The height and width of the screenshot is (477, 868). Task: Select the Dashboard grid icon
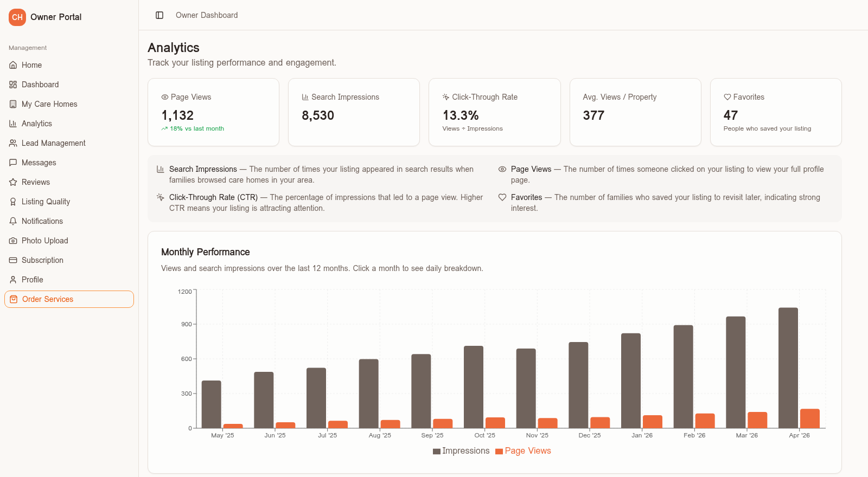[13, 85]
